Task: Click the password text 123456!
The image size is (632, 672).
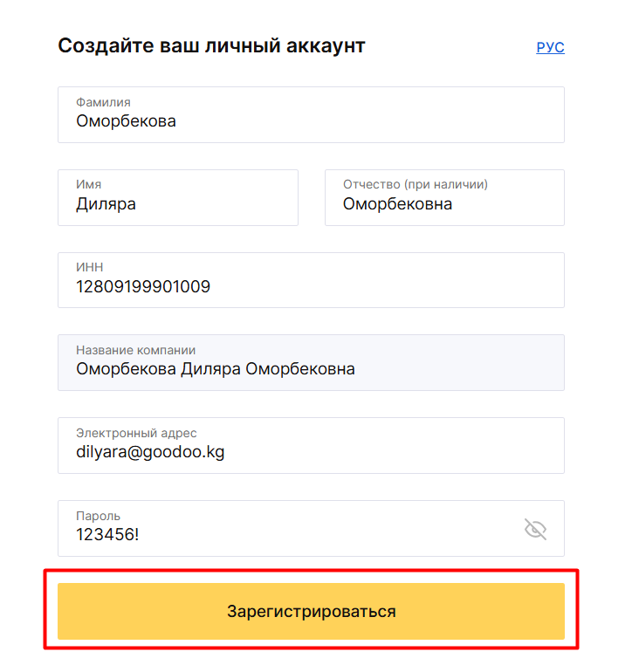Action: [x=107, y=534]
